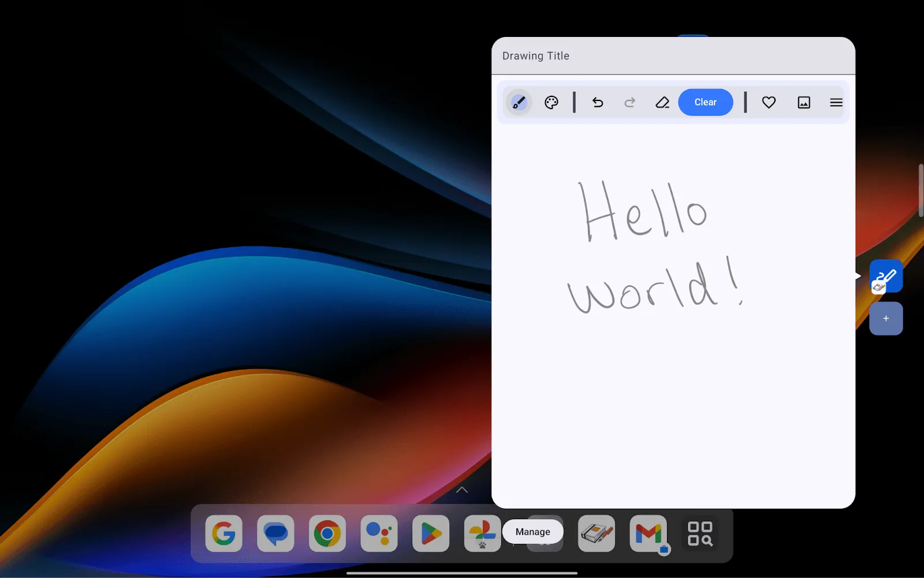Launch Google Assistant from the dock
Screen dimensions: 924x578
click(379, 534)
